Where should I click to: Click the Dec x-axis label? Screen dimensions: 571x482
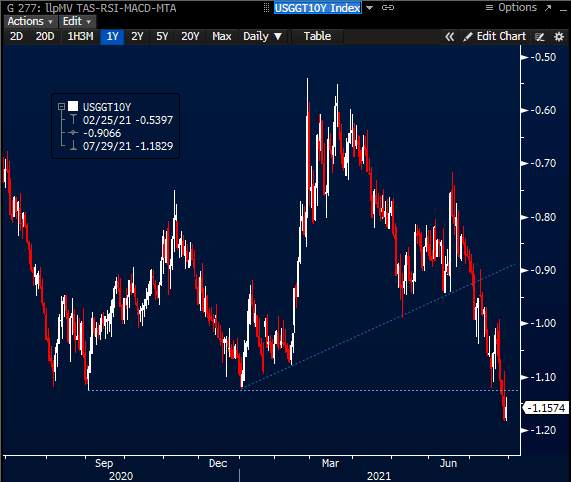pyautogui.click(x=218, y=463)
